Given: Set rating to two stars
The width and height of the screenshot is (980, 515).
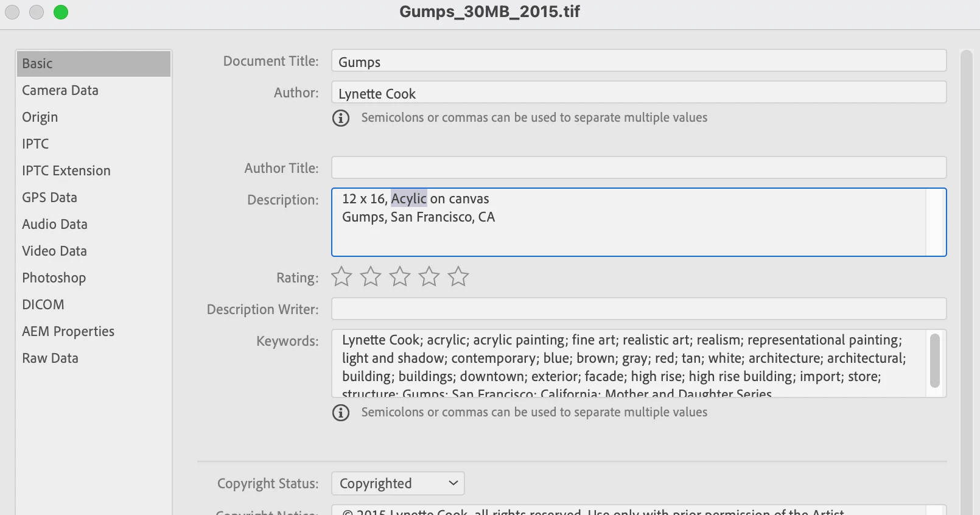Looking at the screenshot, I should 371,277.
